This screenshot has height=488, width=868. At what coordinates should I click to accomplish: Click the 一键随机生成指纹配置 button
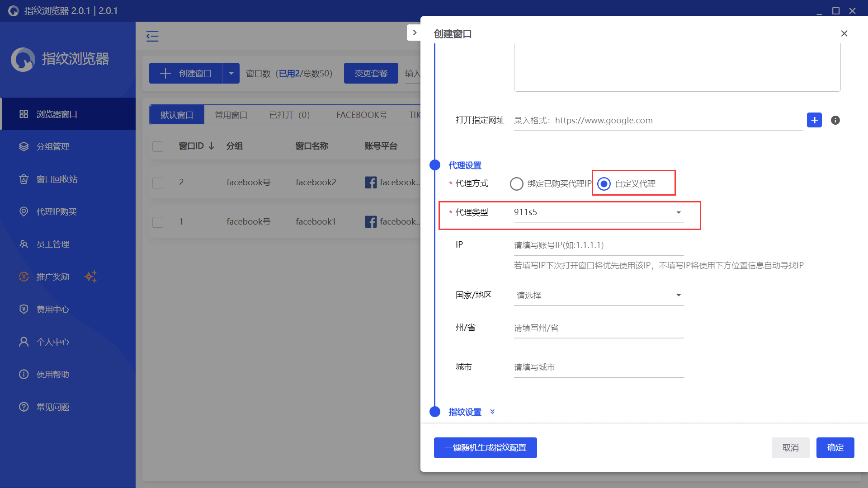coord(485,447)
